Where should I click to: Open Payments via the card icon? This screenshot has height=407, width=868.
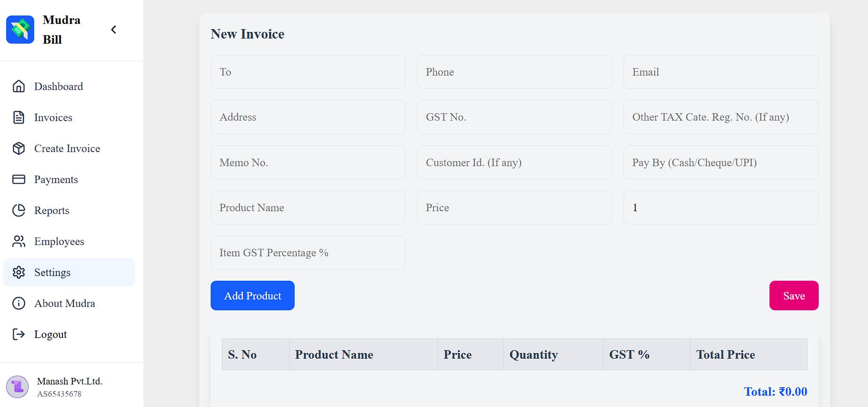tap(18, 179)
